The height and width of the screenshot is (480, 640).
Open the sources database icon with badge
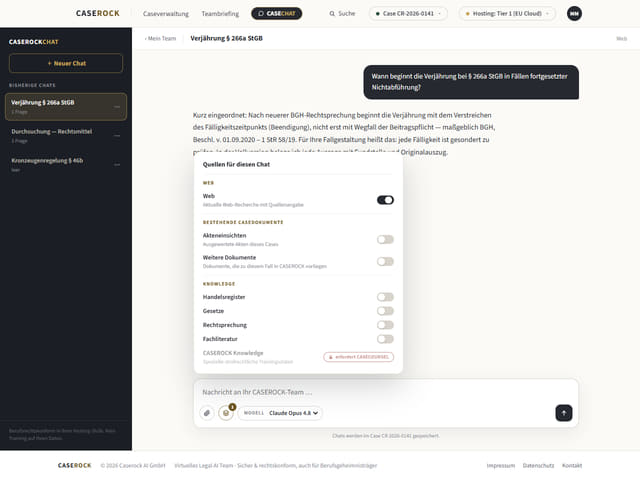pyautogui.click(x=226, y=413)
